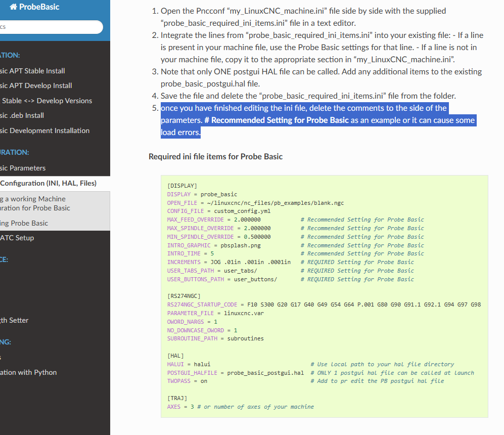
Task: Click the INCREMENTS = JOG setting
Action: point(229,262)
